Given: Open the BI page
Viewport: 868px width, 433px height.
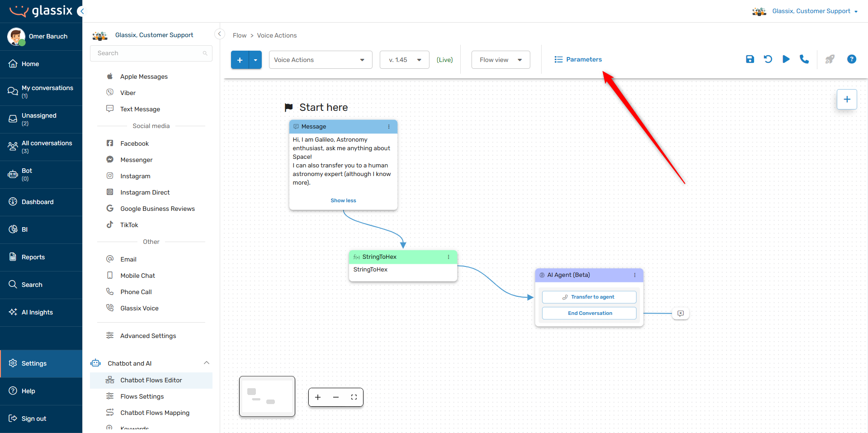Looking at the screenshot, I should tap(41, 229).
